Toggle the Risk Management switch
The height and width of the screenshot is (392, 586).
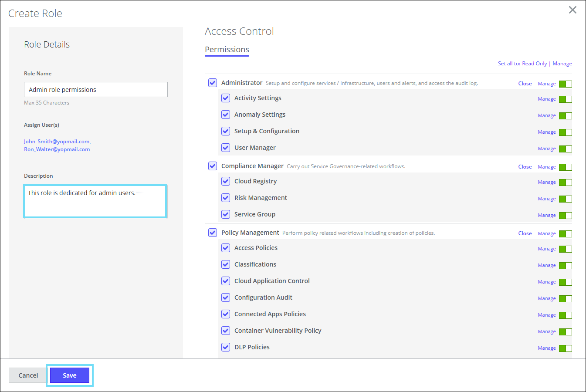click(565, 199)
